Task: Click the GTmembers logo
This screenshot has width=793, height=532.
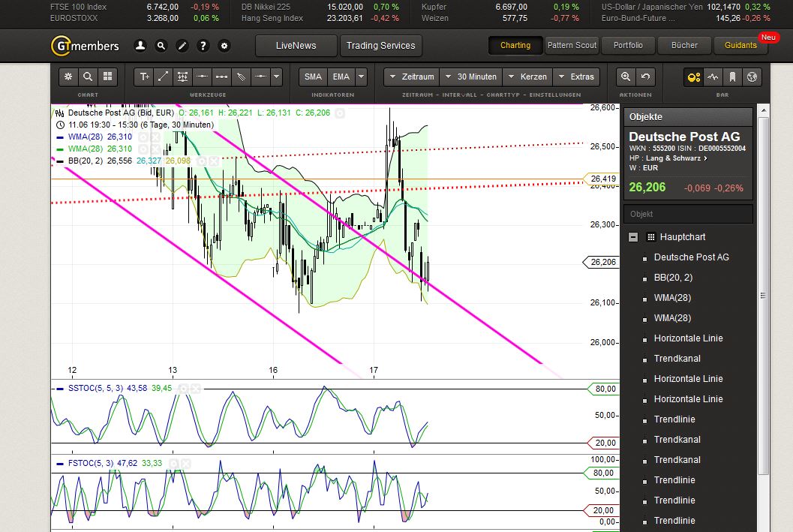Action: [x=85, y=46]
